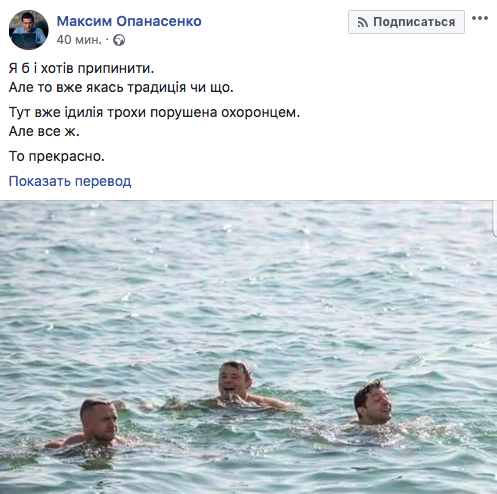Image resolution: width=497 pixels, height=494 pixels.
Task: Open the post via '40 мин.' timestamp
Action: (x=79, y=40)
